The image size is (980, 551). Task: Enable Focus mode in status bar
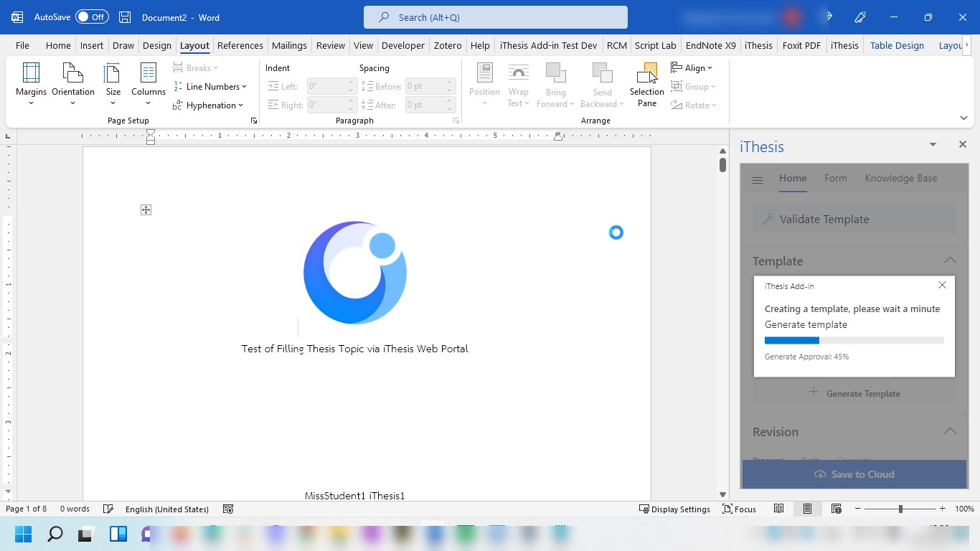pyautogui.click(x=739, y=509)
